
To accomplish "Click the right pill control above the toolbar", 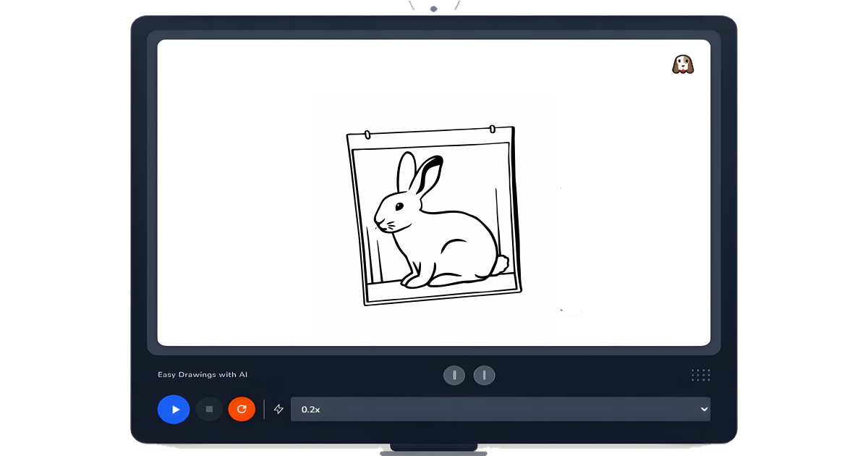I will click(484, 375).
